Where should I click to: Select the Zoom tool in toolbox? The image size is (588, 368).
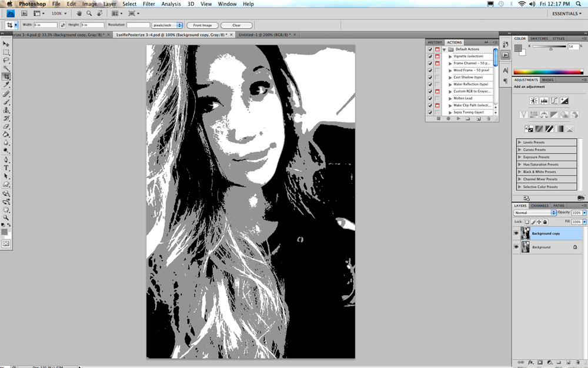click(6, 217)
